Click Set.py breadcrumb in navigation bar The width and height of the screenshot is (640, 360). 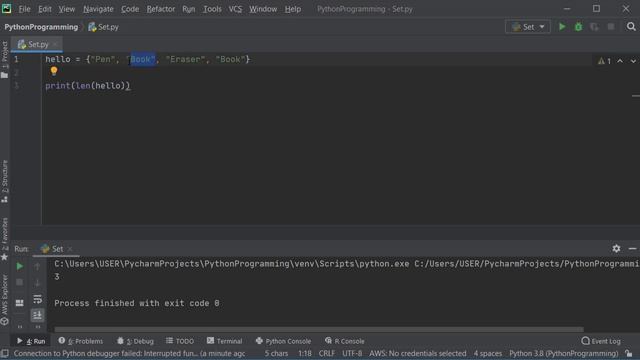tap(103, 27)
